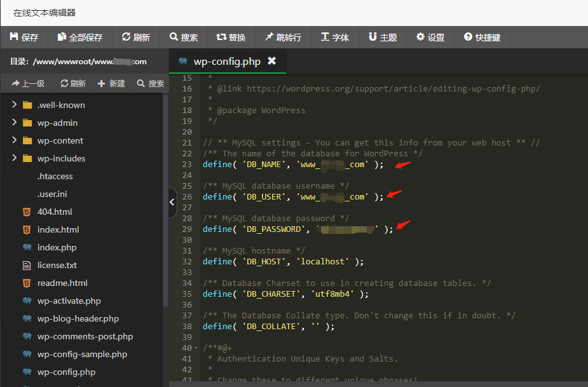This screenshot has width=588, height=387.
Task: Open wp-activate.php in the file tree
Action: 69,301
